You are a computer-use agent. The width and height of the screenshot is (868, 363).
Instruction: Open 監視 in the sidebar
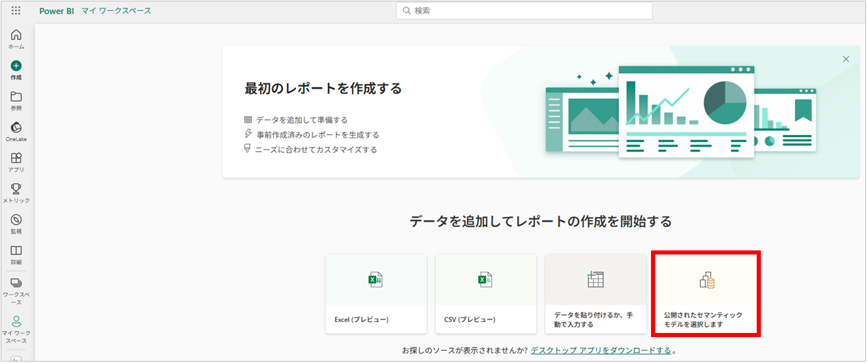pyautogui.click(x=16, y=224)
